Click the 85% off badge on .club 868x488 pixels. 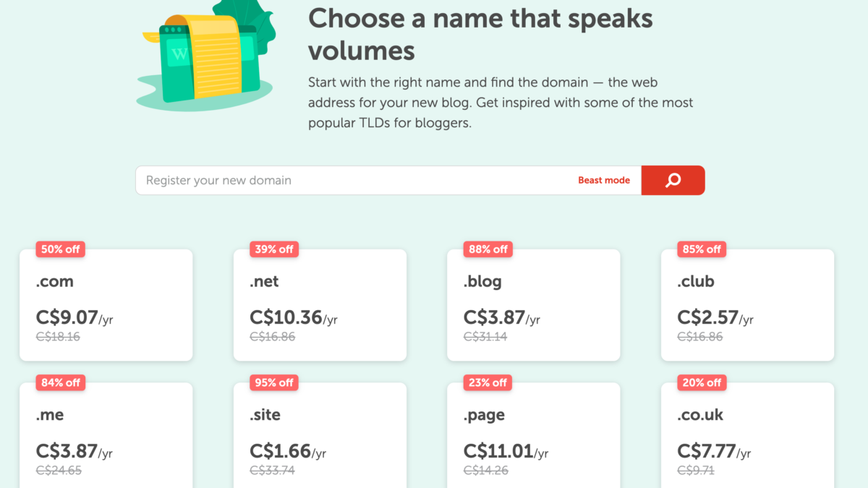point(702,249)
